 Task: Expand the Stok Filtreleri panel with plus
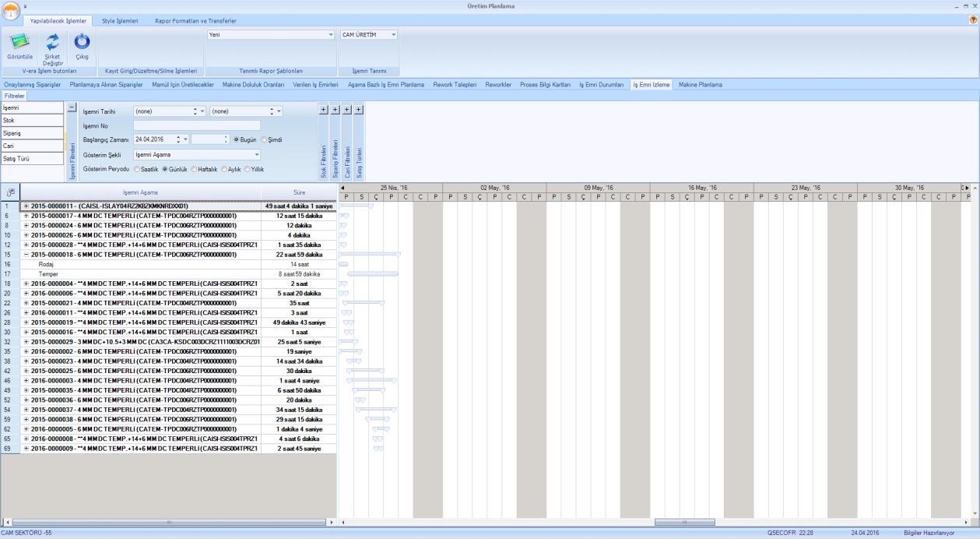click(x=324, y=110)
